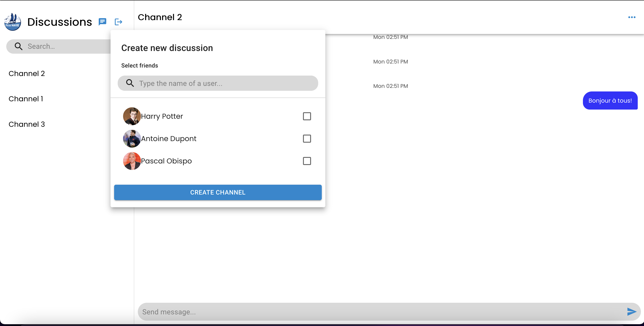Click Antoine Dupont's avatar picture
Image resolution: width=644 pixels, height=326 pixels.
pyautogui.click(x=132, y=139)
